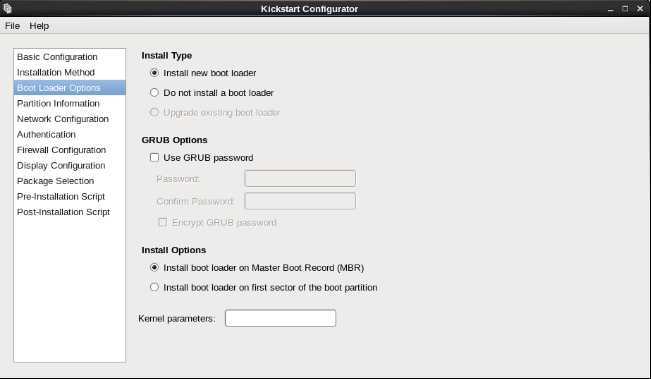Toggle Encrypt GRUB password checkbox

[162, 222]
